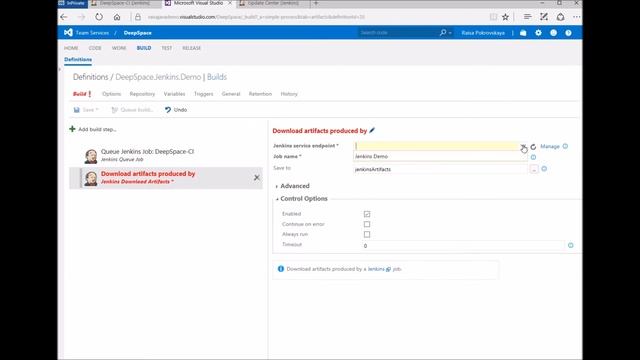Switch to Update Center Jenkins browser tab
The height and width of the screenshot is (360, 640).
point(273,3)
